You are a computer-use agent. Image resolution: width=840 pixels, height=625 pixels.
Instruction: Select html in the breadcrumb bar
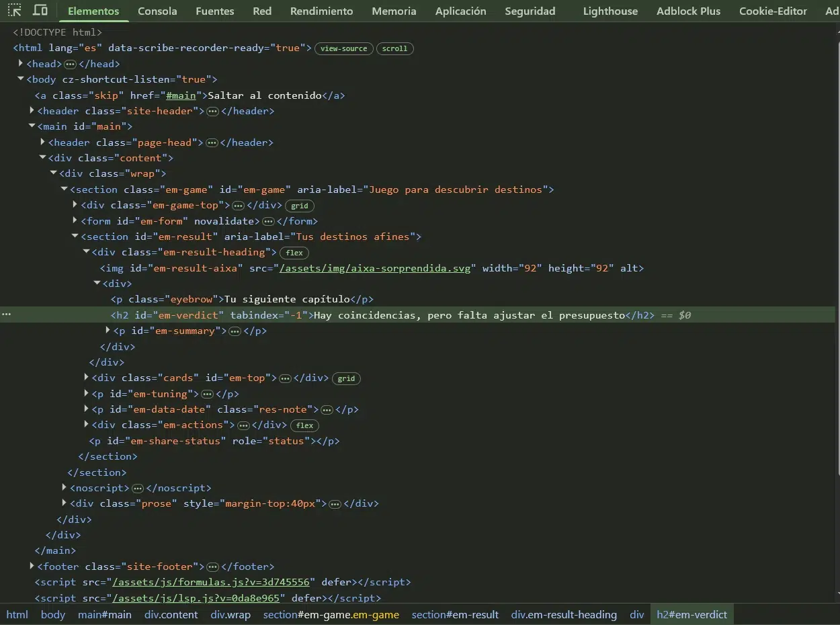[17, 614]
